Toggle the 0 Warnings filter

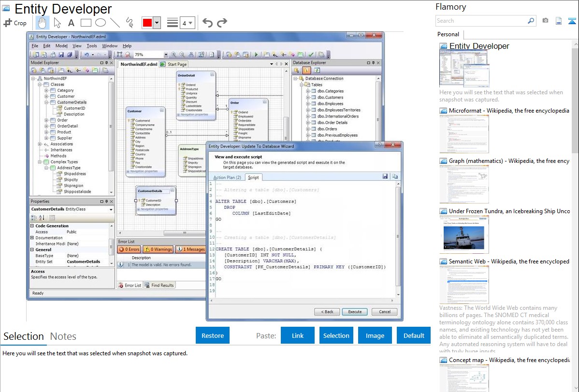(158, 249)
